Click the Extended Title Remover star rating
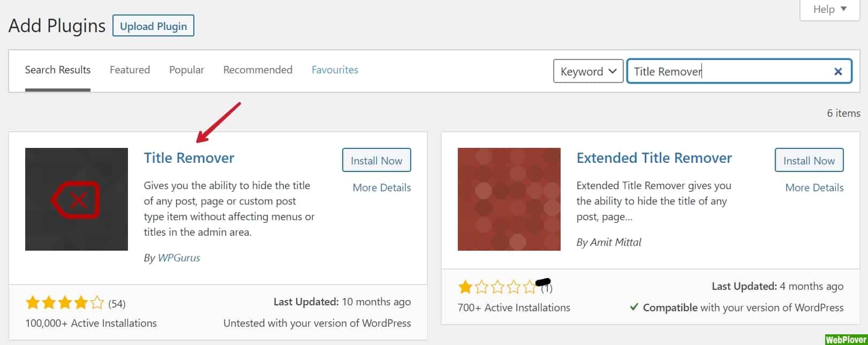Viewport: 868px width, 345px height. [497, 288]
